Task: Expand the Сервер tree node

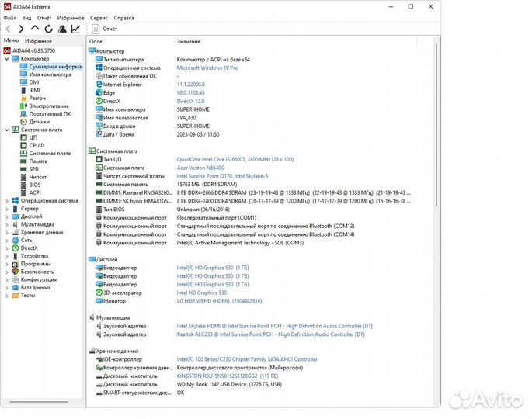Action: [x=7, y=209]
